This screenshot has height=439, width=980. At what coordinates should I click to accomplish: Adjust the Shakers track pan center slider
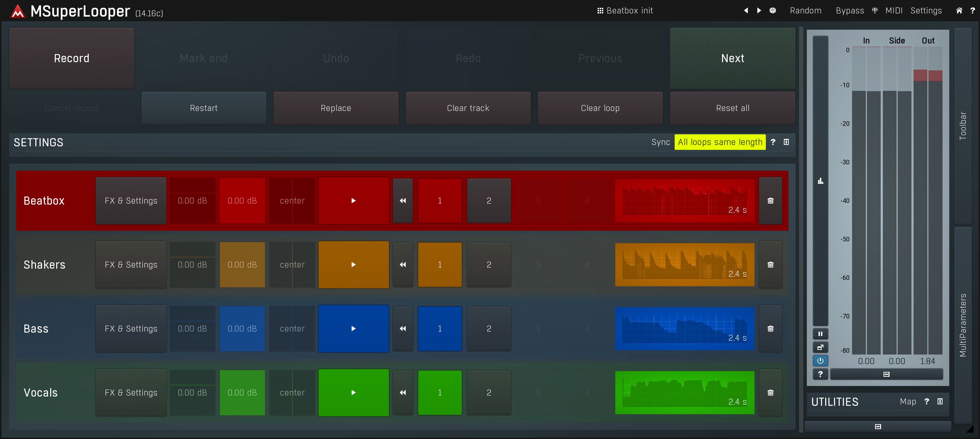pos(292,264)
